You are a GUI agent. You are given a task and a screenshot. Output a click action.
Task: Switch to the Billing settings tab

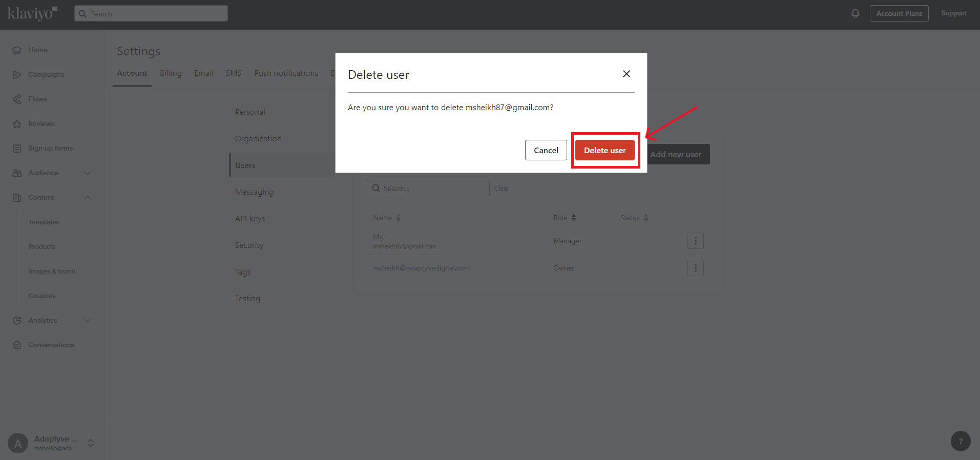[x=171, y=73]
